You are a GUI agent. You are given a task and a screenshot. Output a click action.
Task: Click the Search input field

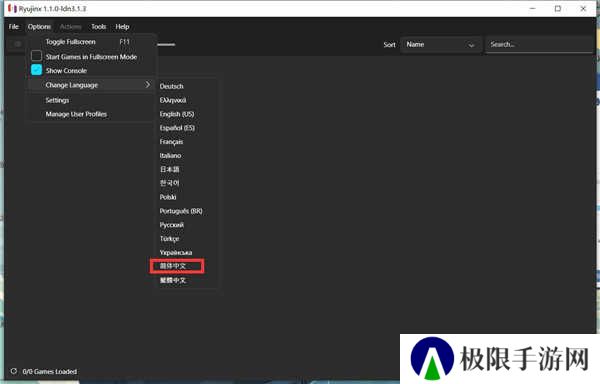[540, 44]
